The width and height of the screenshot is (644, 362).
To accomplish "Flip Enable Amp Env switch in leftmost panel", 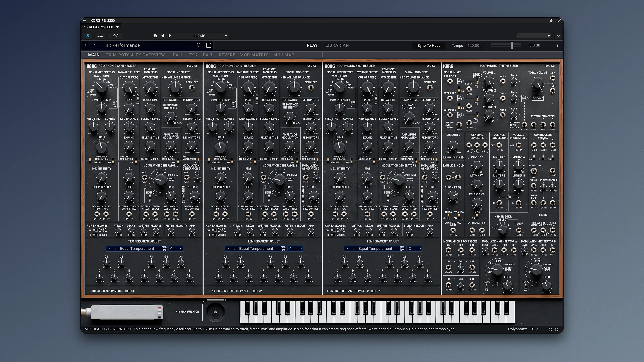I will click(95, 230).
